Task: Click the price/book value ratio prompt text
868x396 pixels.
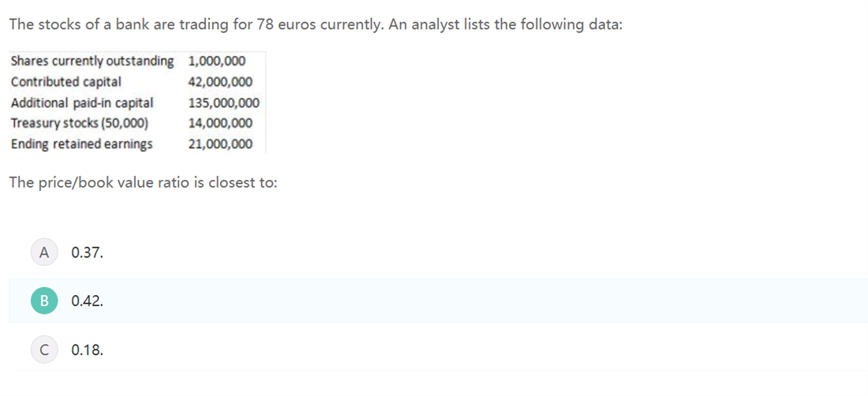Action: tap(144, 183)
